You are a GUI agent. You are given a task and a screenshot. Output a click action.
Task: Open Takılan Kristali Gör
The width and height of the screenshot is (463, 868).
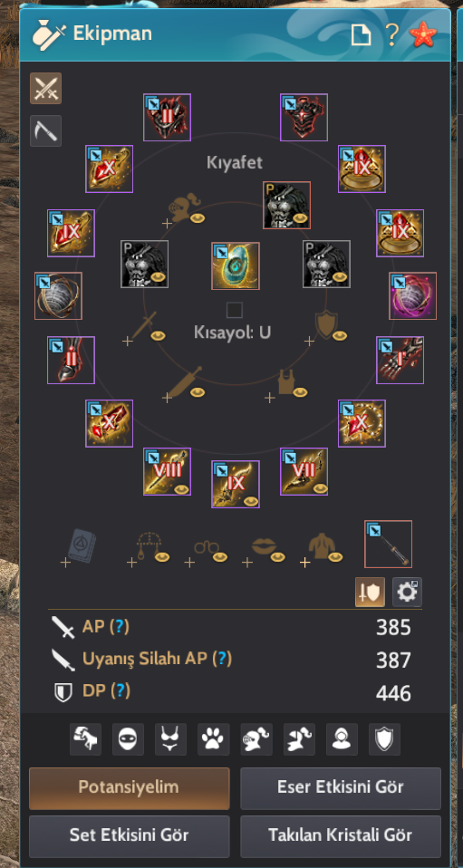tap(341, 836)
